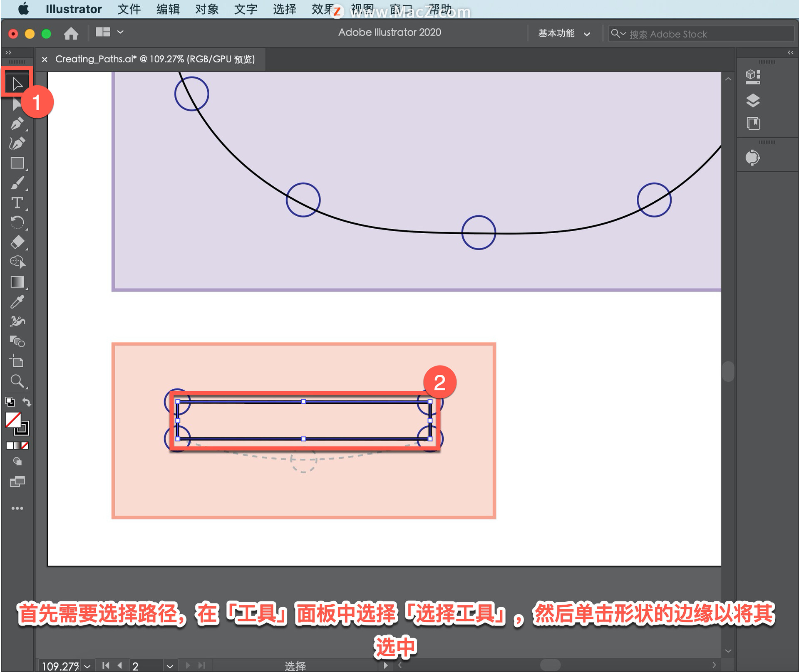Select the Eraser tool
Screen dimensions: 799x672
coord(17,242)
